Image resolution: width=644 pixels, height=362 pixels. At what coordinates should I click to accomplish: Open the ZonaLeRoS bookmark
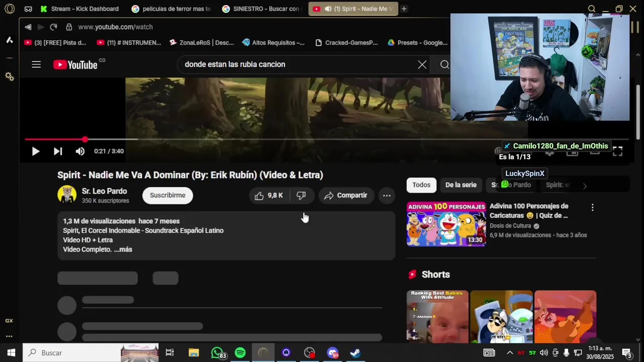pyautogui.click(x=202, y=43)
